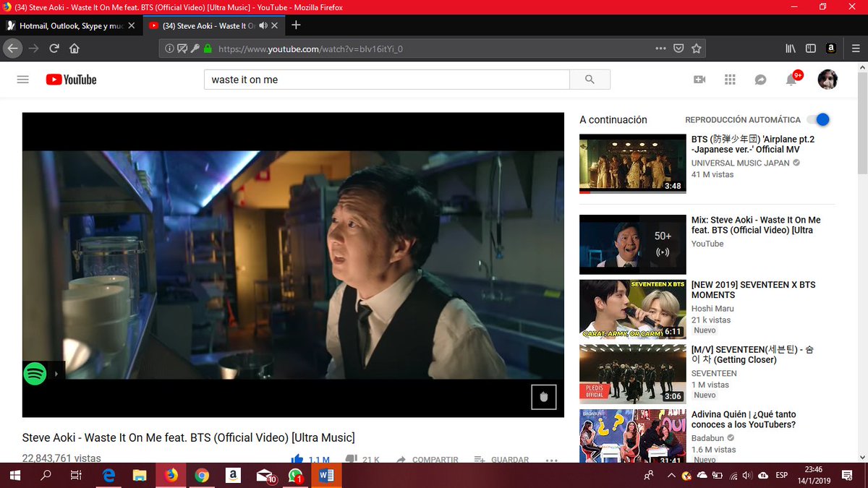Visit the Hoshi Maru channel name

[712, 309]
